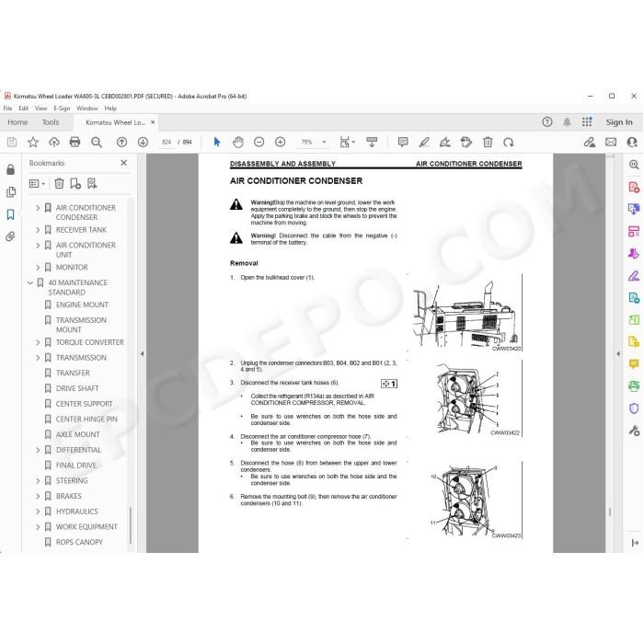Open the E-Sign menu
The image size is (644, 644).
pyautogui.click(x=62, y=109)
